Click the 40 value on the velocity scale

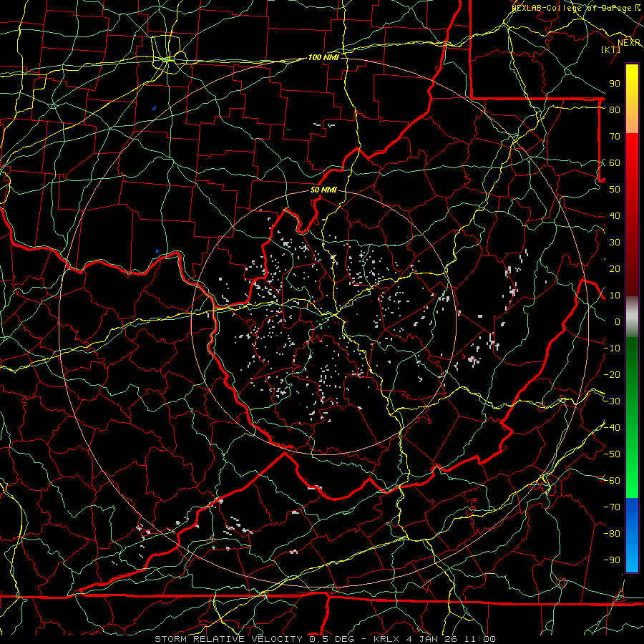[x=615, y=215]
